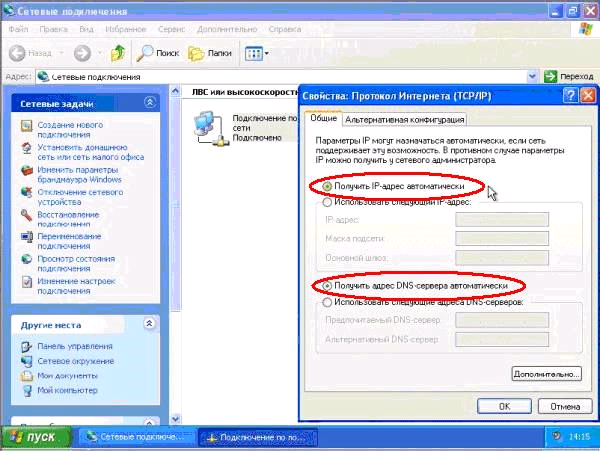Click the Изменение настроек подключения icon
Image resolution: width=600 pixels, height=451 pixels.
[27, 282]
